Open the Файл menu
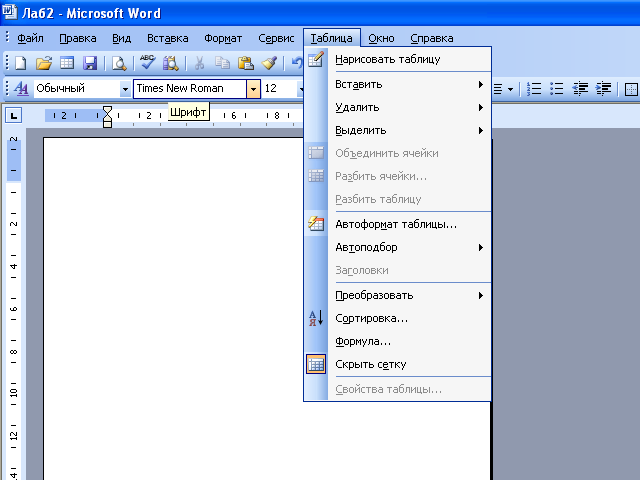 pyautogui.click(x=30, y=38)
